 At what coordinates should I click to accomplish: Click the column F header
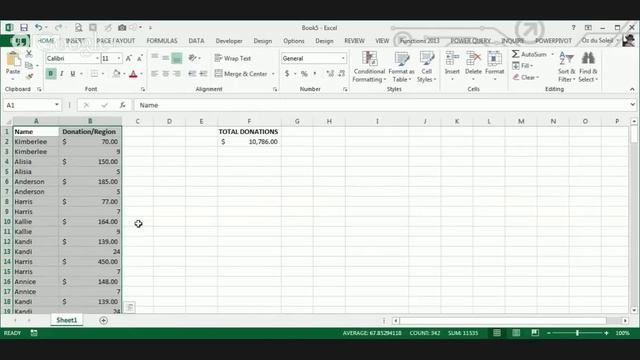249,121
